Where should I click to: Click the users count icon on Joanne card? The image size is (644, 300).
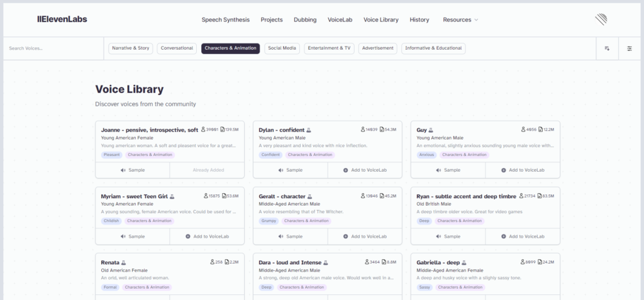click(203, 130)
